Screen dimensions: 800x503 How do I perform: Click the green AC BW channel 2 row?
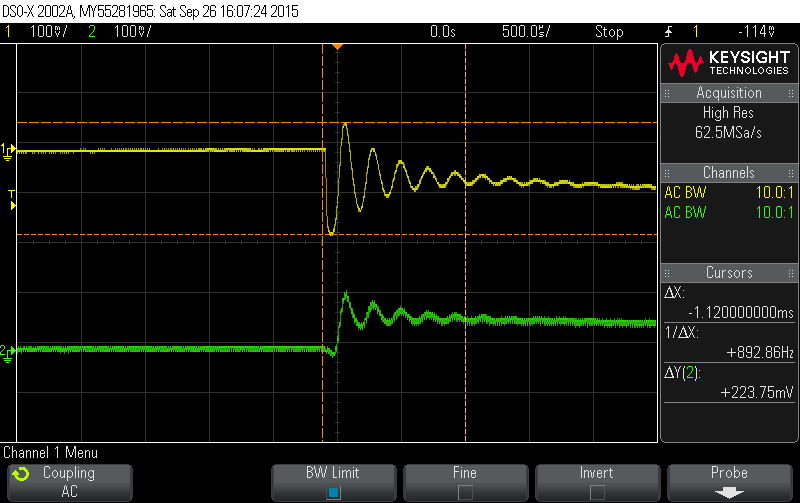click(729, 212)
